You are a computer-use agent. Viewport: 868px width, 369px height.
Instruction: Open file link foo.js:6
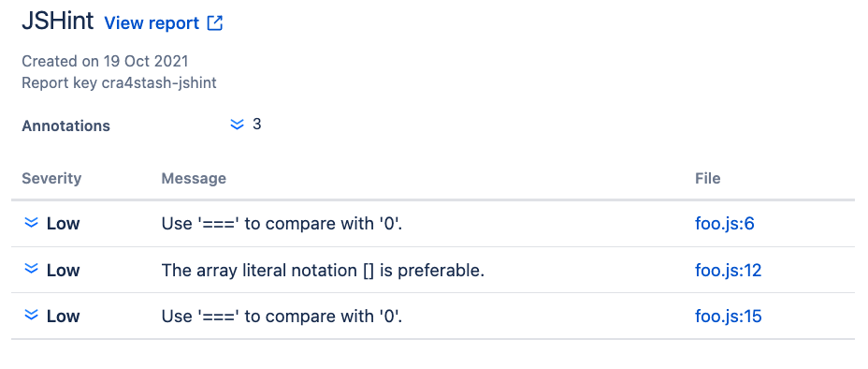[725, 223]
